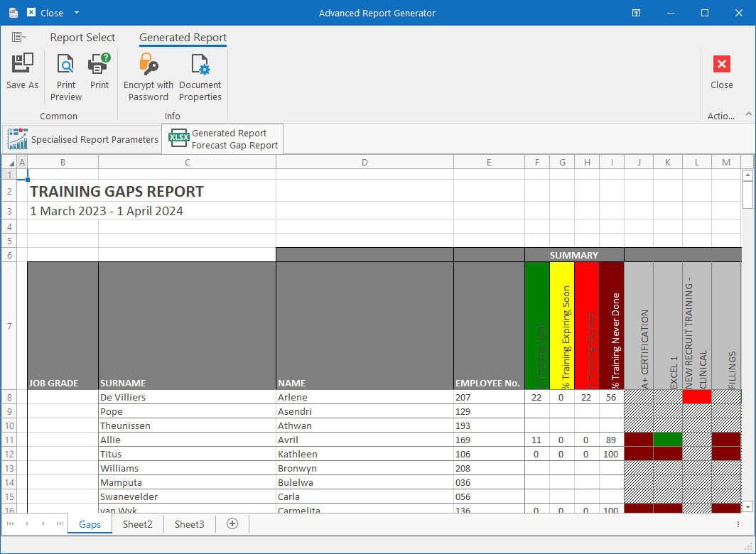Open quick access toolbar dropdown arrow
The height and width of the screenshot is (554, 756).
(x=77, y=13)
